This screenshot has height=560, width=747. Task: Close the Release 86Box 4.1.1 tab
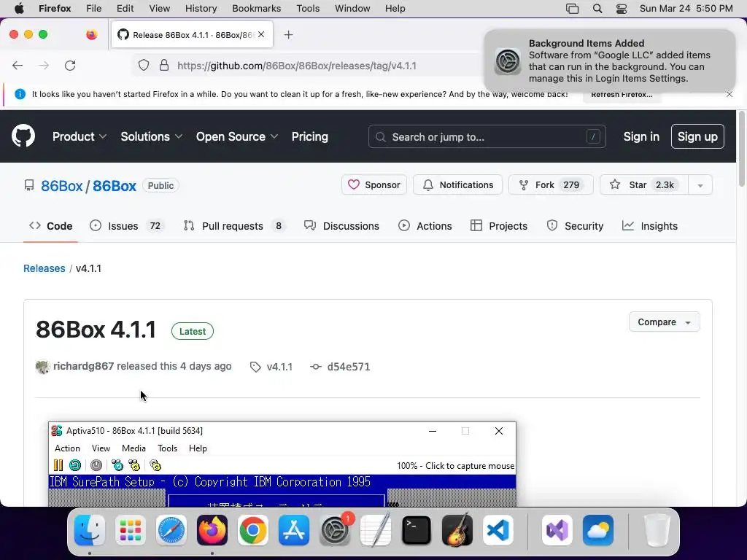pyautogui.click(x=261, y=34)
